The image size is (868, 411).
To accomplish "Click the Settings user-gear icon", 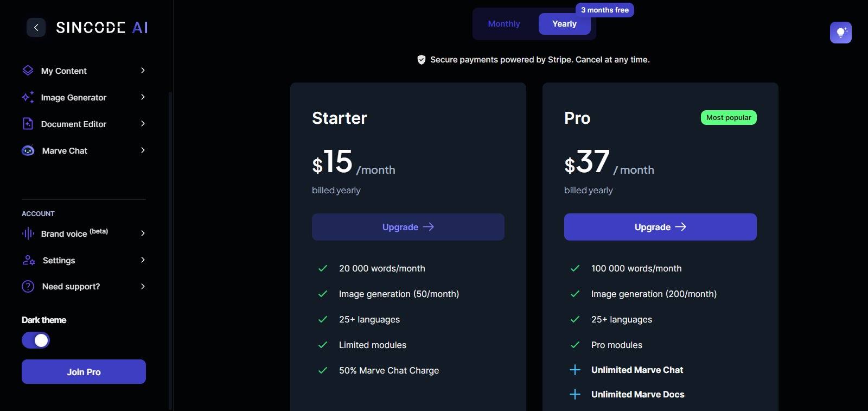I will (29, 260).
